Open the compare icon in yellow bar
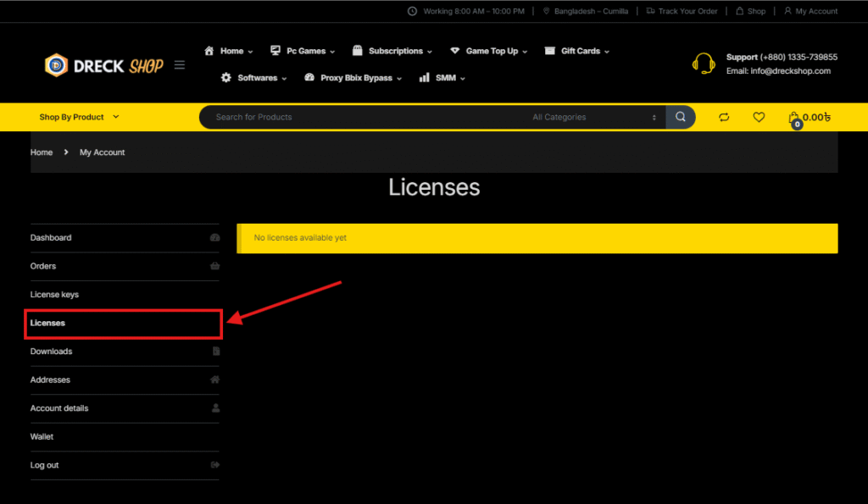Image resolution: width=868 pixels, height=504 pixels. point(724,117)
